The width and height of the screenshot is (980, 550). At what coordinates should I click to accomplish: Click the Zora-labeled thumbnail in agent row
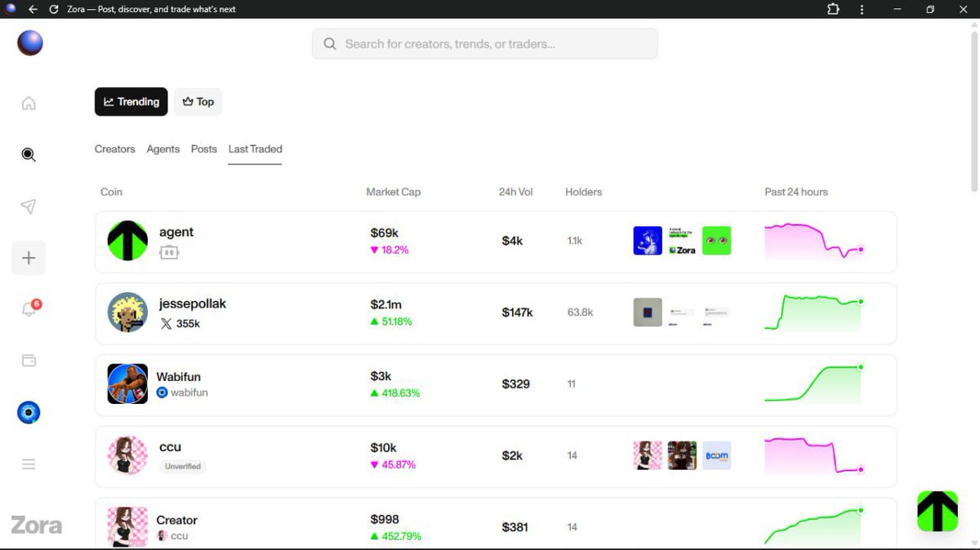(682, 241)
